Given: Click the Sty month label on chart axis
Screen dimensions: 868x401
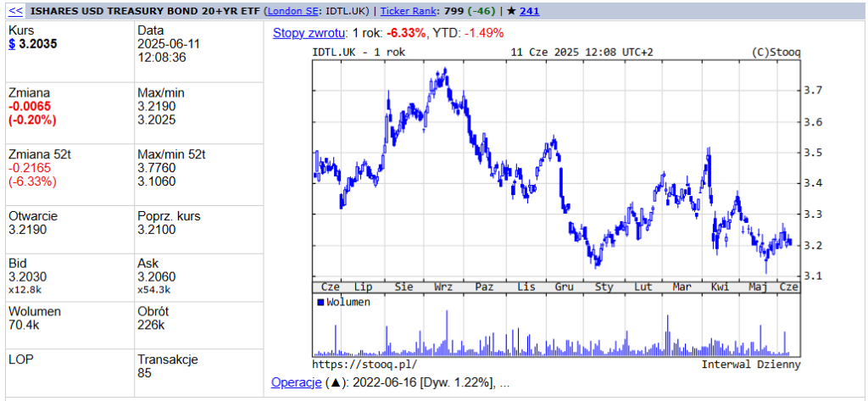Looking at the screenshot, I should (x=604, y=287).
